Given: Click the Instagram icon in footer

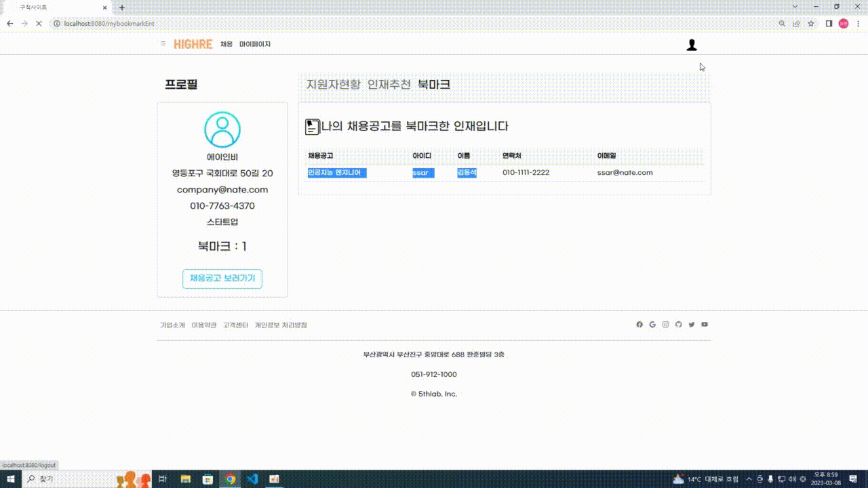Looking at the screenshot, I should (x=665, y=325).
